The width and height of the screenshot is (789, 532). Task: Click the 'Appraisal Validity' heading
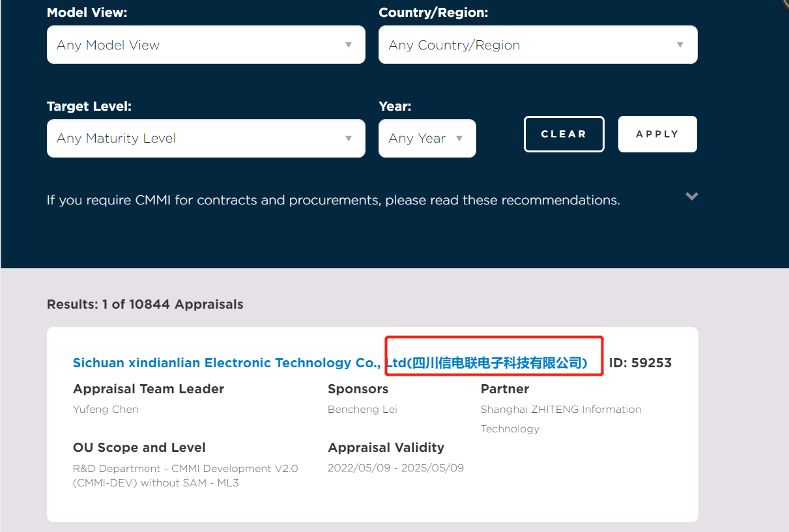386,447
